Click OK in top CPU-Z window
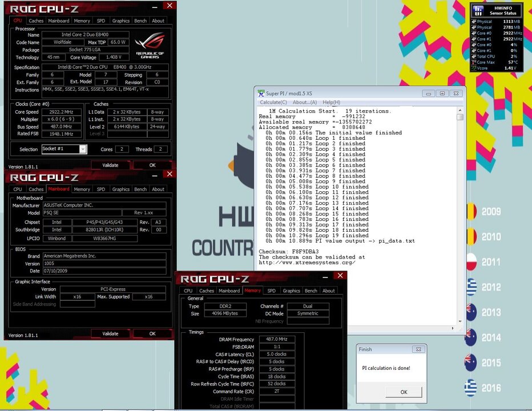The image size is (532, 411). [152, 166]
